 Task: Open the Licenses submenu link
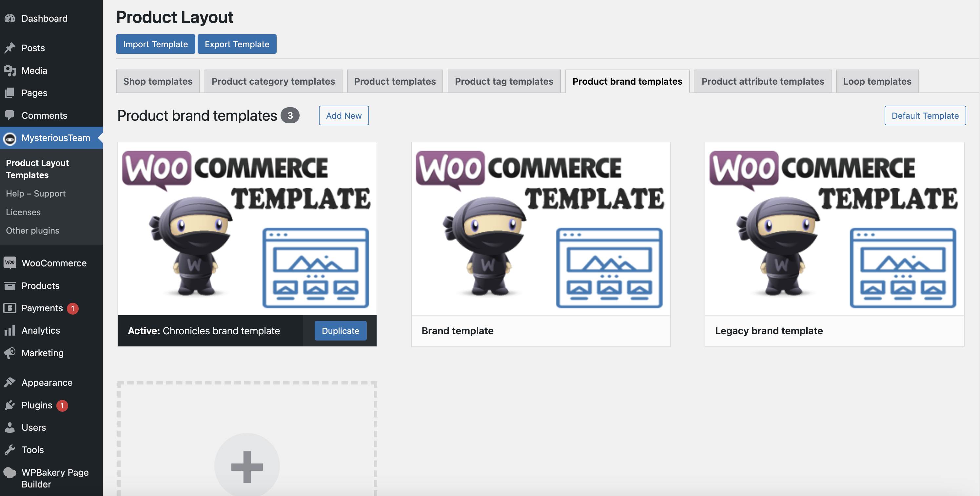click(23, 212)
